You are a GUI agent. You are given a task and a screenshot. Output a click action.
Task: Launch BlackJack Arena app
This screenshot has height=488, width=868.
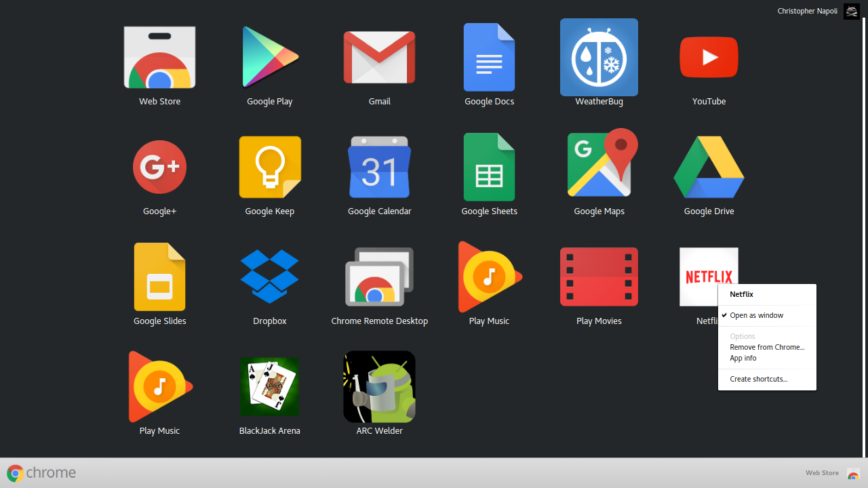point(269,387)
